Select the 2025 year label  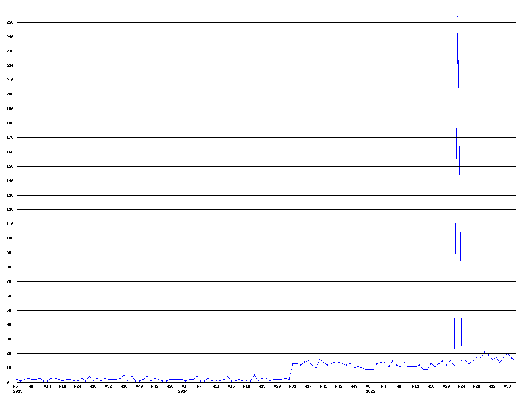(x=370, y=391)
